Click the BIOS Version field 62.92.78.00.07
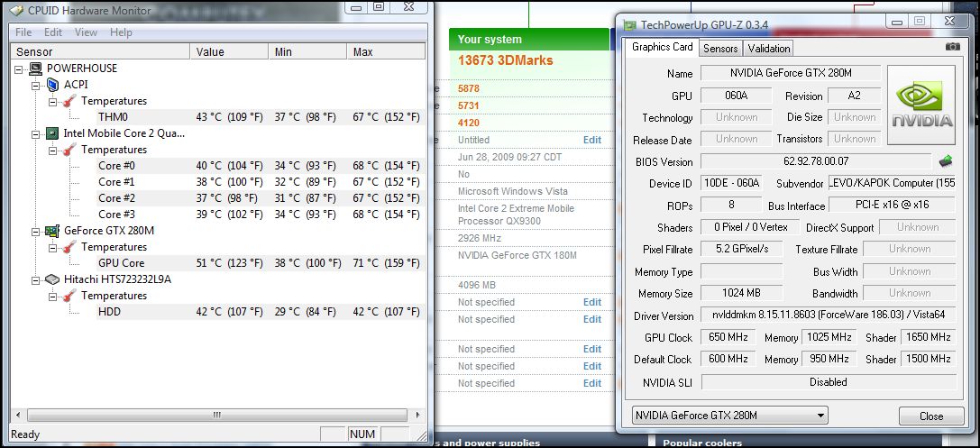 816,161
